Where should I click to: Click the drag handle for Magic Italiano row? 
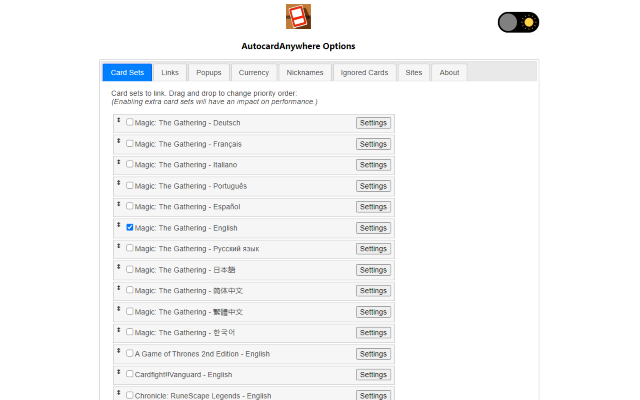(x=119, y=162)
